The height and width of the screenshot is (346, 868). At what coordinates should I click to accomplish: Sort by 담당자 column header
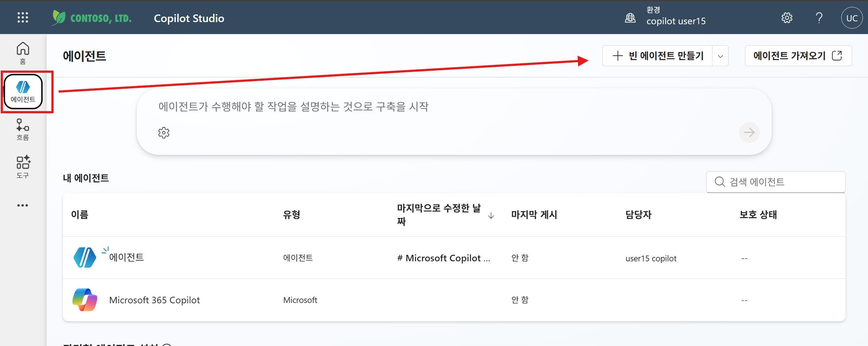coord(638,215)
